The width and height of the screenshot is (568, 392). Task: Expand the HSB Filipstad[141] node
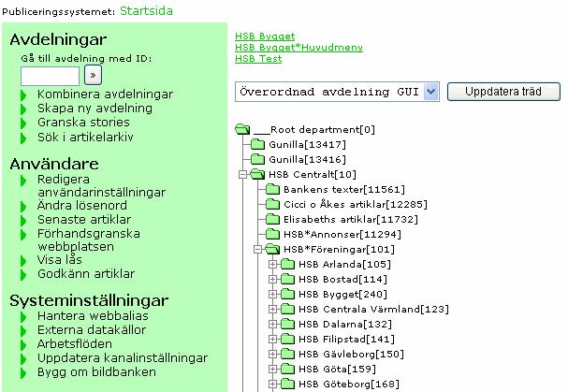coord(272,339)
